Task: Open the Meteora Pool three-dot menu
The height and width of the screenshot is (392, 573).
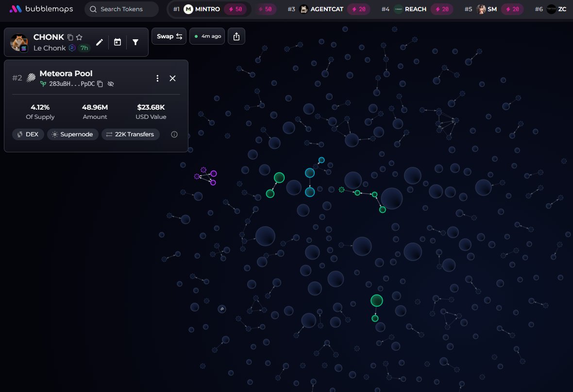Action: [x=157, y=79]
